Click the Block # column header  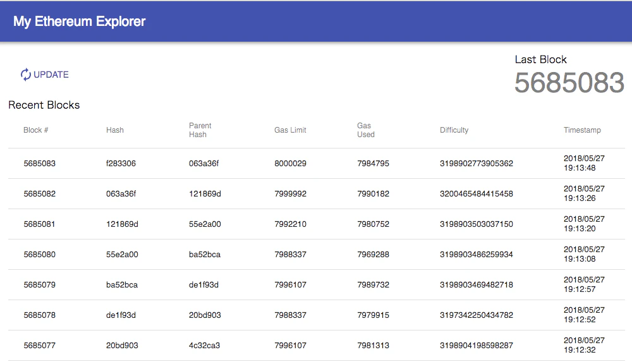tap(35, 130)
